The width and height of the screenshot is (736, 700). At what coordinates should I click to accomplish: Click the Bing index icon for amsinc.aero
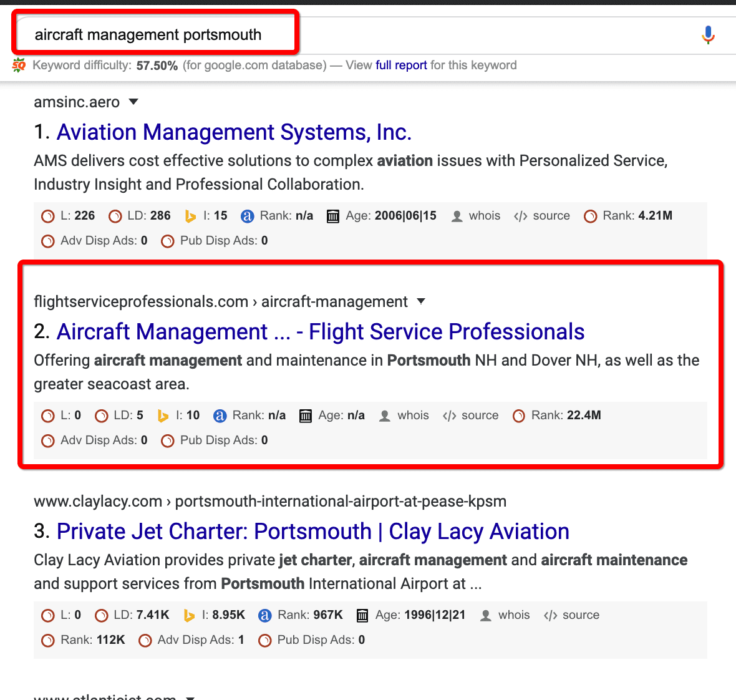(x=190, y=216)
